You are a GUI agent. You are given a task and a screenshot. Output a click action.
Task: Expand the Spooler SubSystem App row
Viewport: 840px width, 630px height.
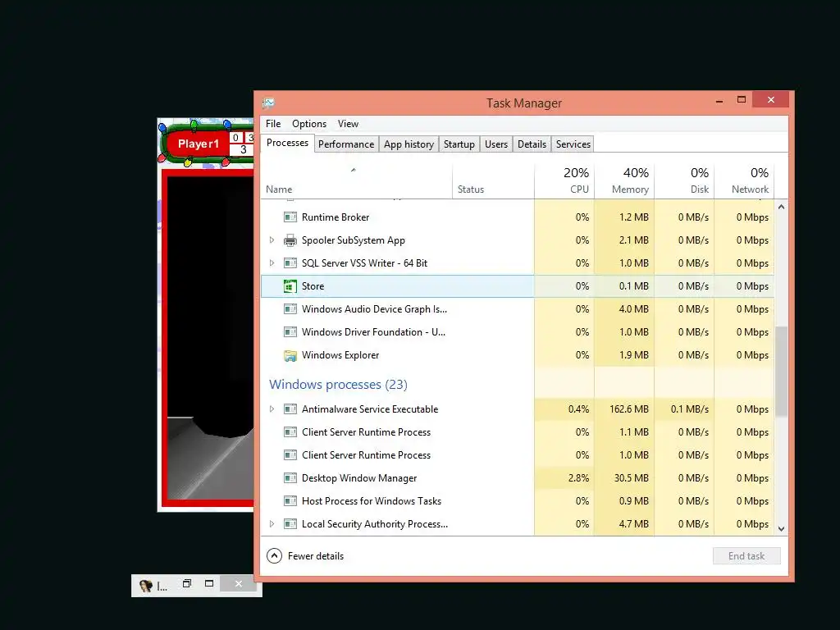[272, 240]
